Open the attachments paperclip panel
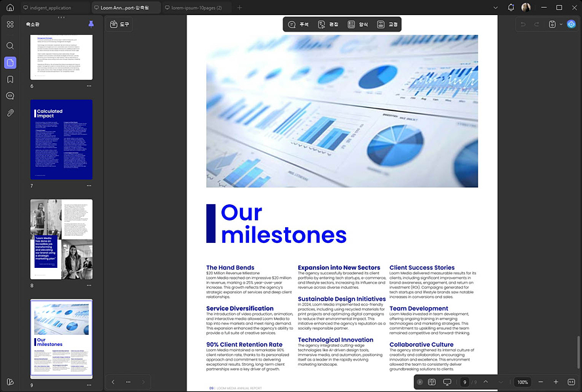 (x=10, y=113)
